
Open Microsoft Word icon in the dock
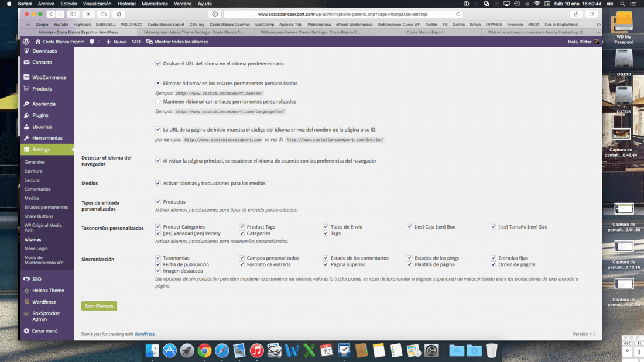pyautogui.click(x=292, y=350)
